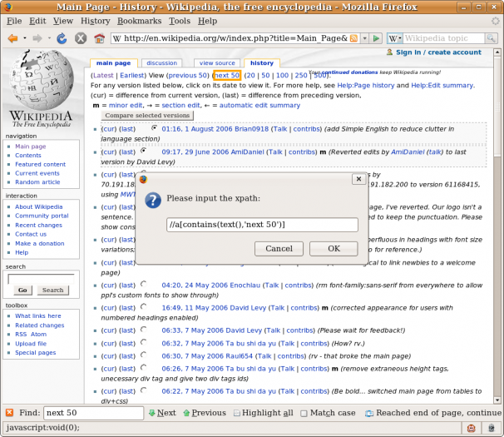
Task: Open the URL bar history dropdown
Action: pyautogui.click(x=365, y=38)
